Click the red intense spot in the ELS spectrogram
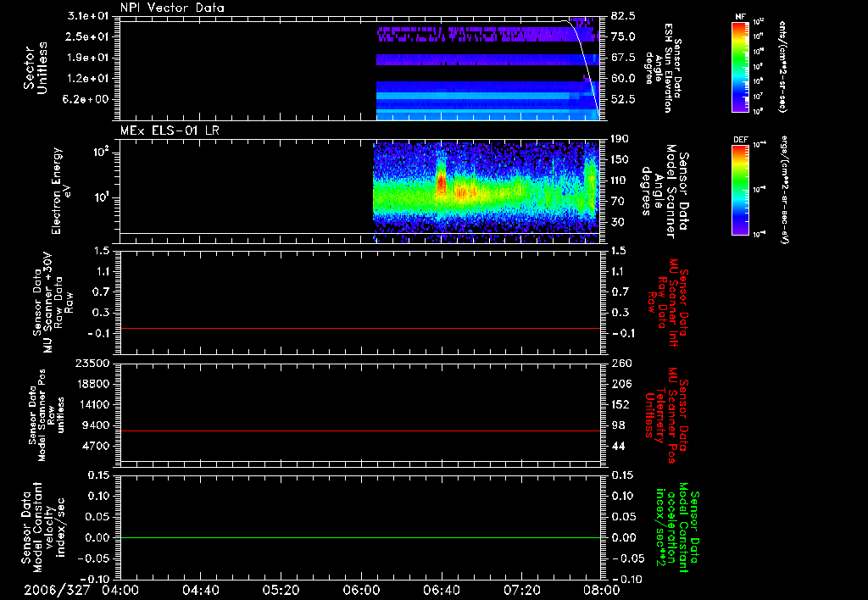 pos(441,181)
